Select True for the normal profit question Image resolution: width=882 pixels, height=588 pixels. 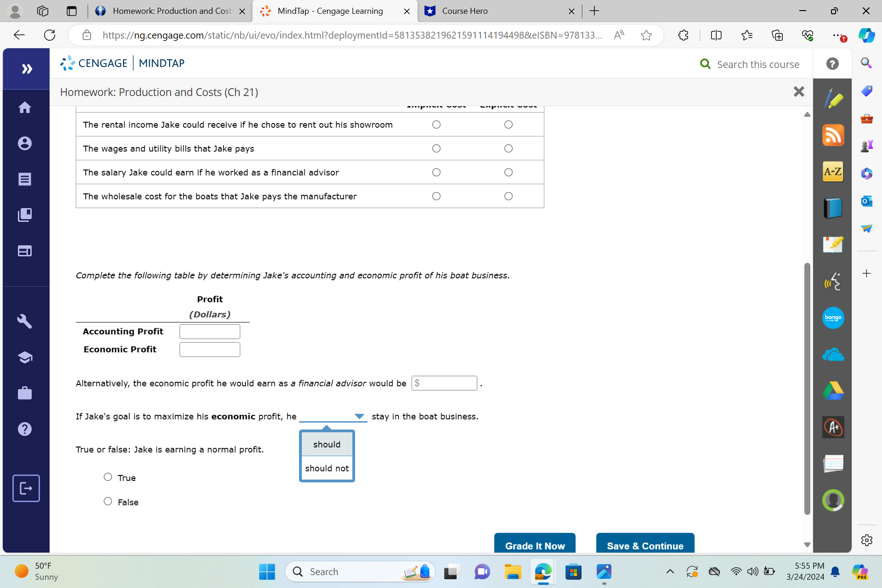107,477
